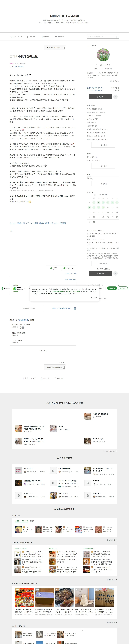Click 記事を報告する link

click(x=71, y=279)
